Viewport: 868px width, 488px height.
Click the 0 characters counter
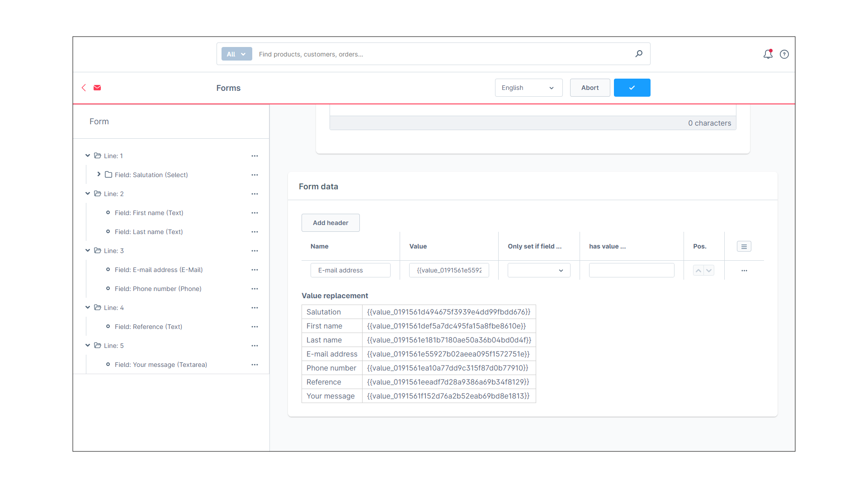click(709, 123)
